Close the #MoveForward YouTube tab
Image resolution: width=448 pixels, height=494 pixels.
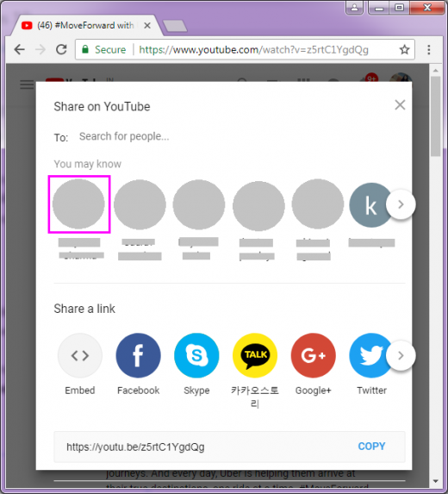147,26
